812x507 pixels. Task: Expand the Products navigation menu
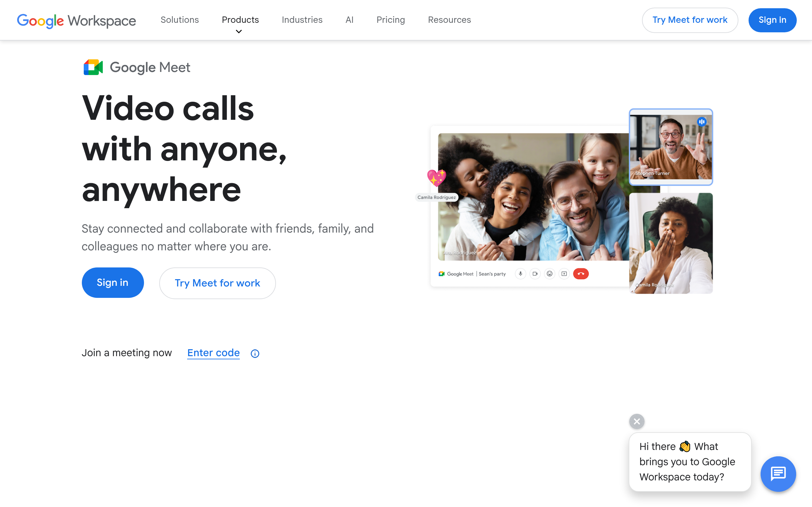[240, 20]
